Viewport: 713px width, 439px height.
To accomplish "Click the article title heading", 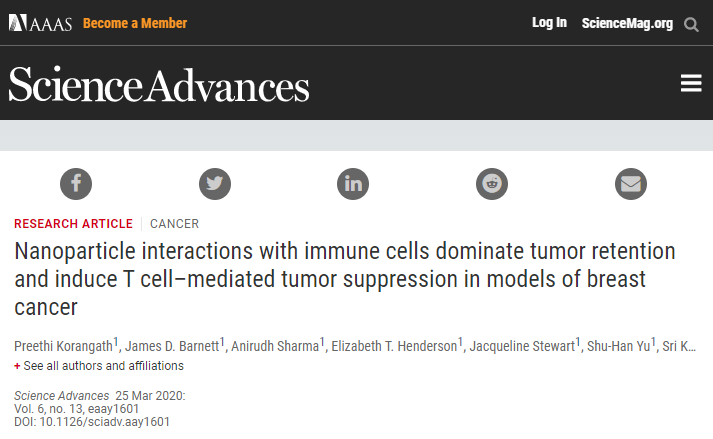I will point(345,279).
